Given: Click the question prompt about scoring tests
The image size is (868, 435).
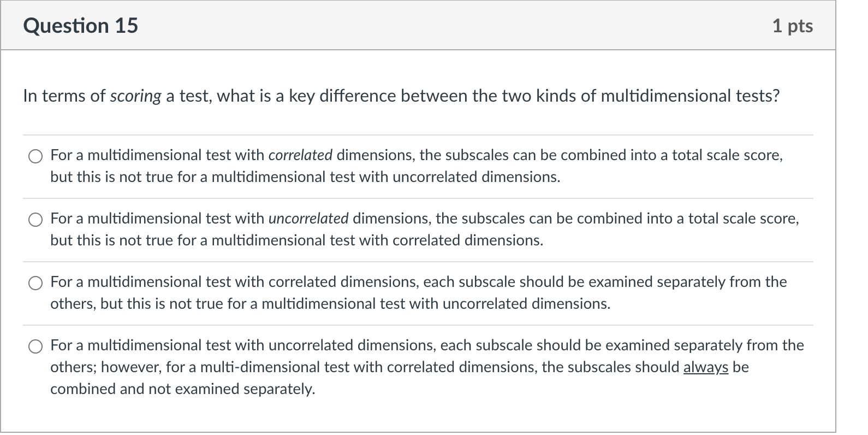Looking at the screenshot, I should [x=401, y=96].
